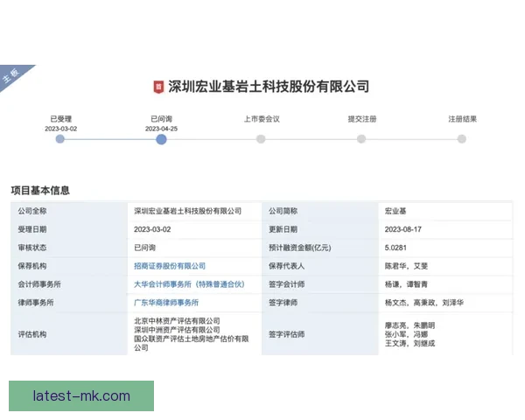
Task: Click the 受理日期 label
Action: point(32,229)
